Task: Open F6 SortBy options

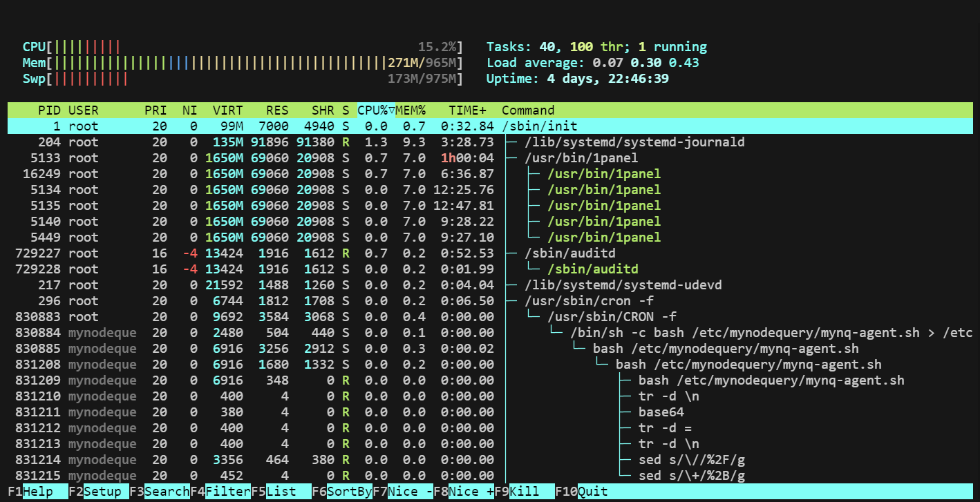Action: (342, 492)
